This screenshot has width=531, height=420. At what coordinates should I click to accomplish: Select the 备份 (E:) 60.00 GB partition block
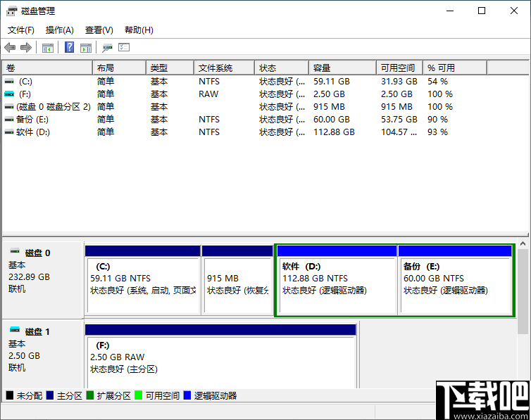coord(455,280)
